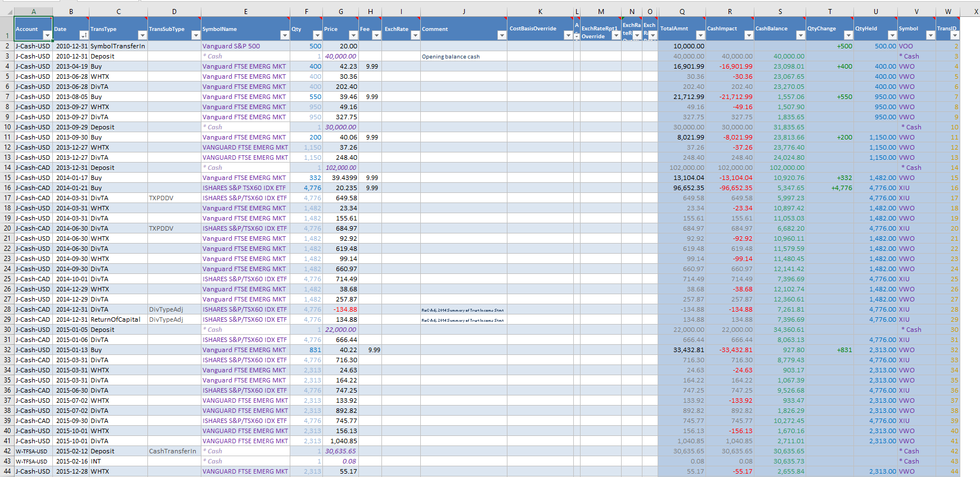
Task: Select column E header
Action: click(245, 12)
